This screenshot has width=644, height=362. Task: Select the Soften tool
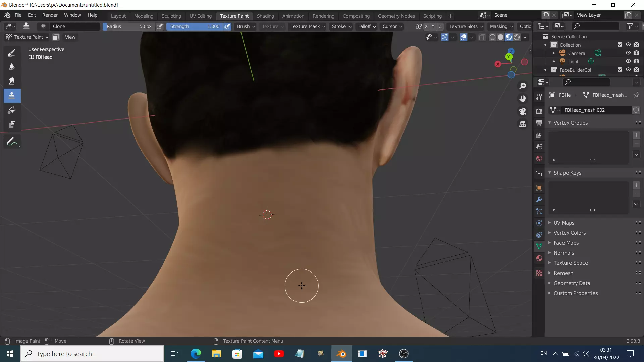(x=12, y=67)
